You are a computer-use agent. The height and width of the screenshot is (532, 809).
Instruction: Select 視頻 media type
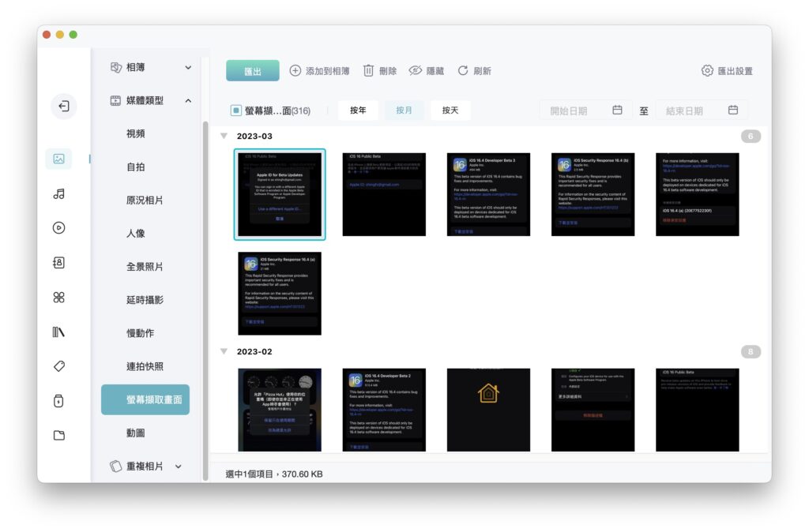(x=136, y=134)
